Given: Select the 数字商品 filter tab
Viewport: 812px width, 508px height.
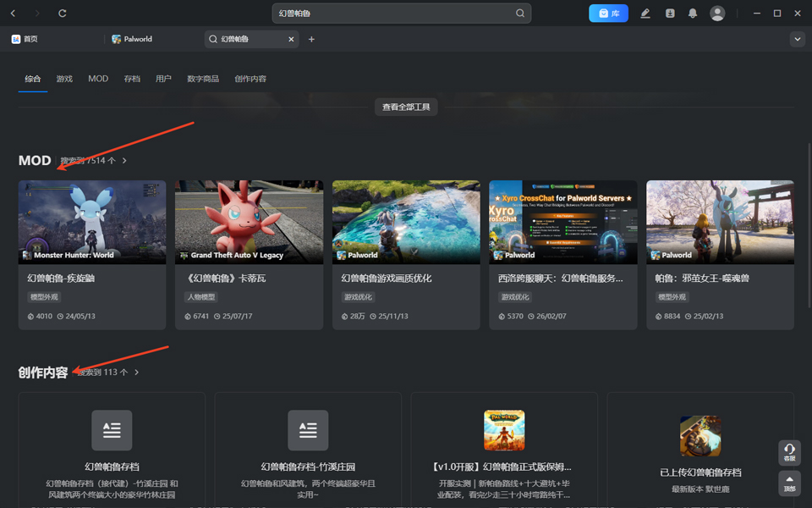Looking at the screenshot, I should click(203, 79).
